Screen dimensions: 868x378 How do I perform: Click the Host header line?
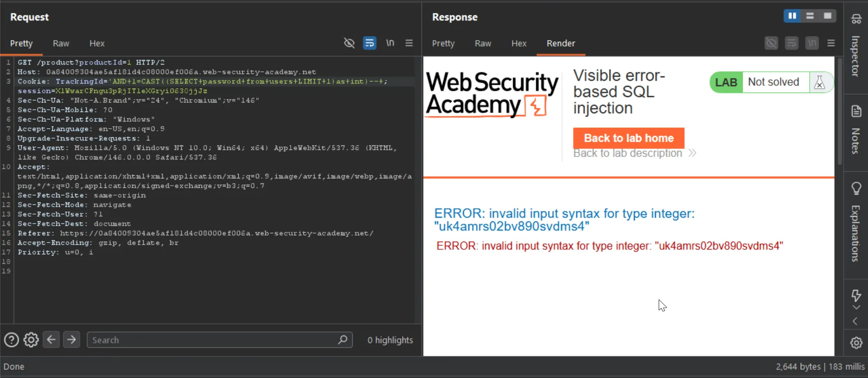(x=167, y=72)
